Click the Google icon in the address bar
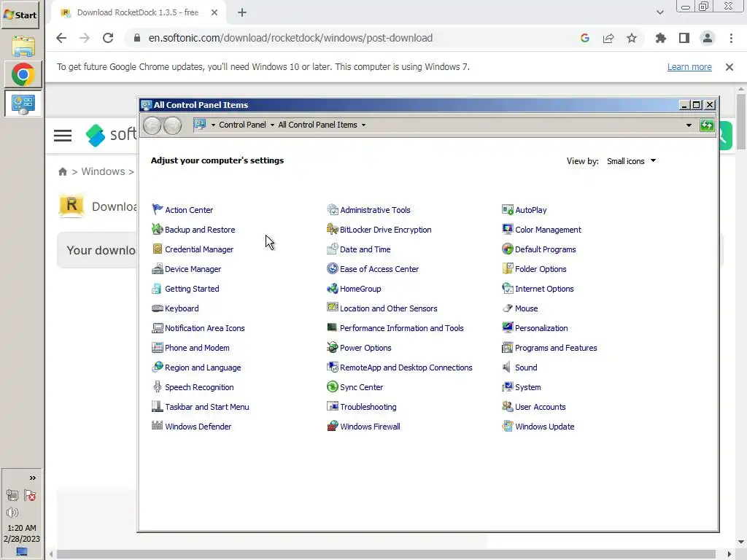The height and width of the screenshot is (560, 747). click(585, 38)
